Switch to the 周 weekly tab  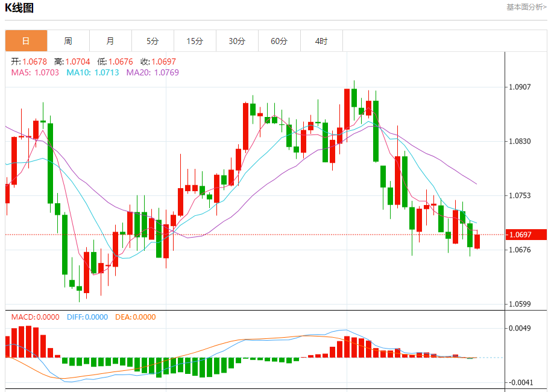tap(68, 41)
